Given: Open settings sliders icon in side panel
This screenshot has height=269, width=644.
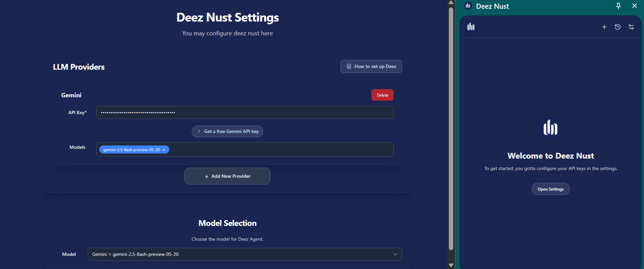Looking at the screenshot, I should click(631, 27).
